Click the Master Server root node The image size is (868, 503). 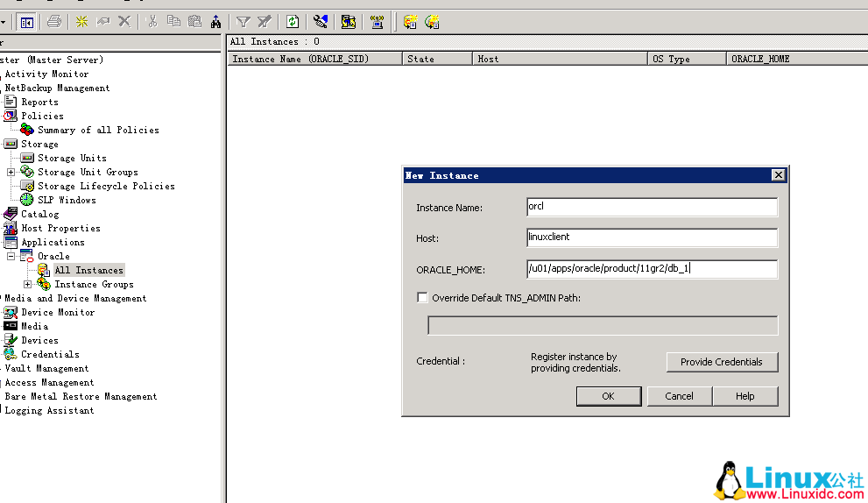pos(52,60)
